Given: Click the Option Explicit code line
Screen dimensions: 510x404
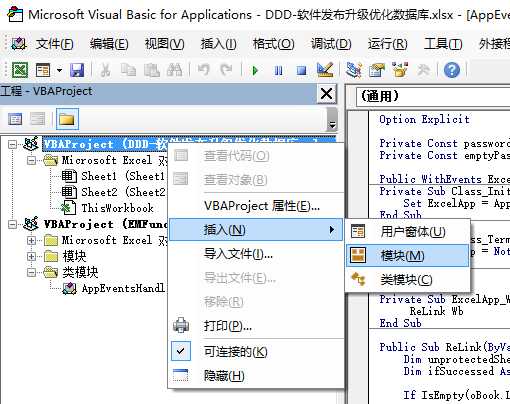Looking at the screenshot, I should 424,119.
